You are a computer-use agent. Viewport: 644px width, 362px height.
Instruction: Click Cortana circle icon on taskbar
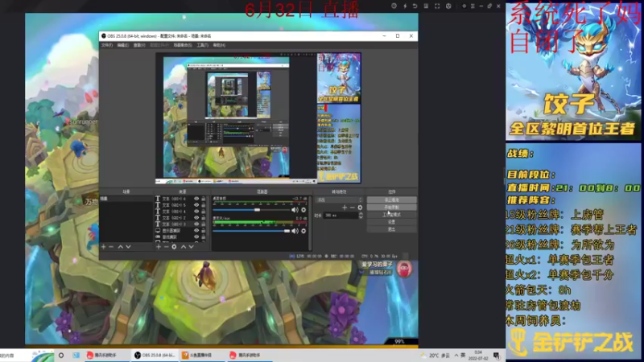click(x=61, y=356)
